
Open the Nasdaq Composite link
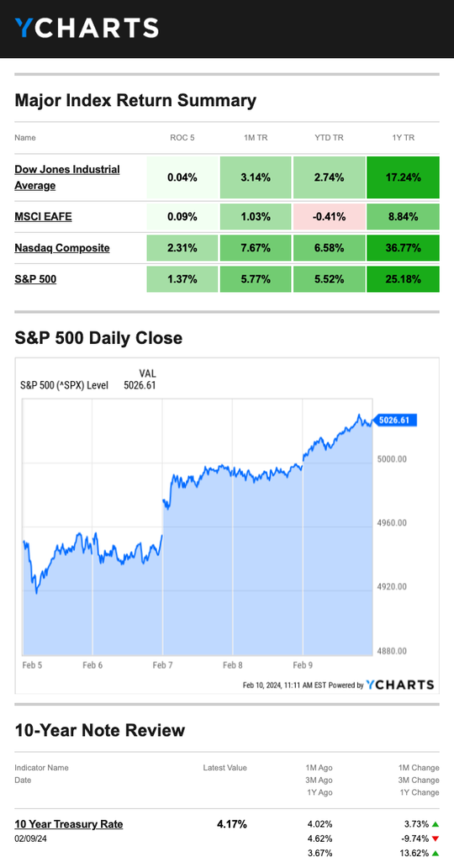click(x=62, y=248)
